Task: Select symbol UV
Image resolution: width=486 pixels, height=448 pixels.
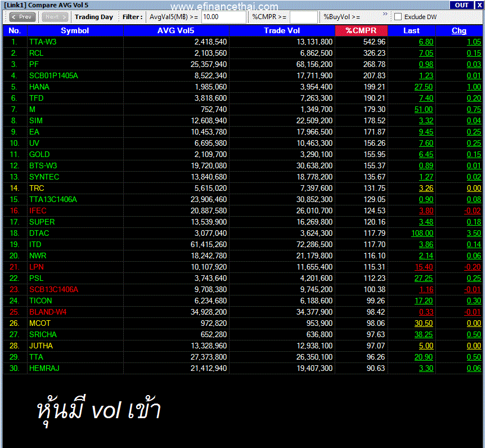Action: [34, 143]
